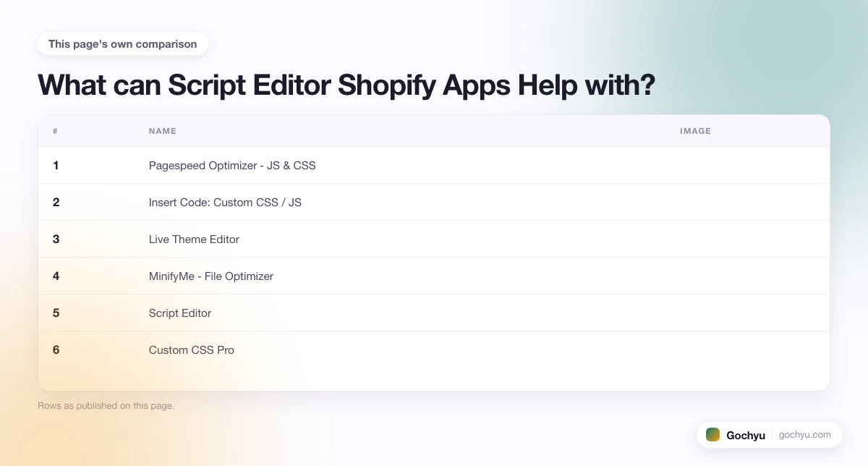Select "Pagespeed Optimizer - JS & CSS" row name
Viewport: 868px width, 466px height.
(232, 165)
